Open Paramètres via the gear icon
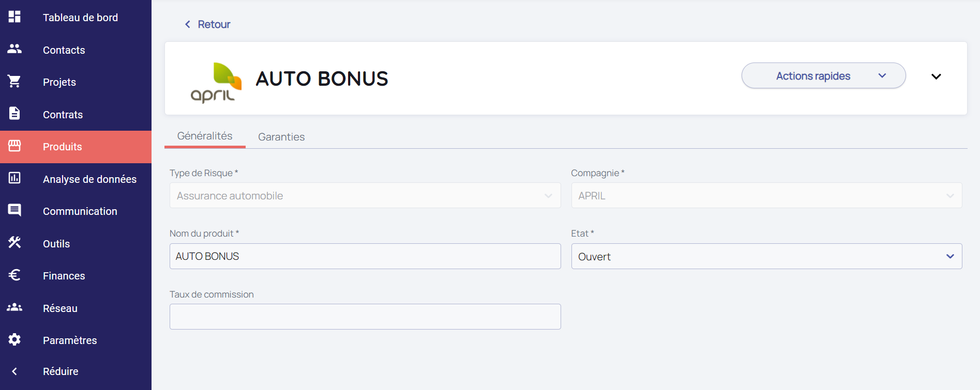Screen dimensions: 980x390 (14, 339)
